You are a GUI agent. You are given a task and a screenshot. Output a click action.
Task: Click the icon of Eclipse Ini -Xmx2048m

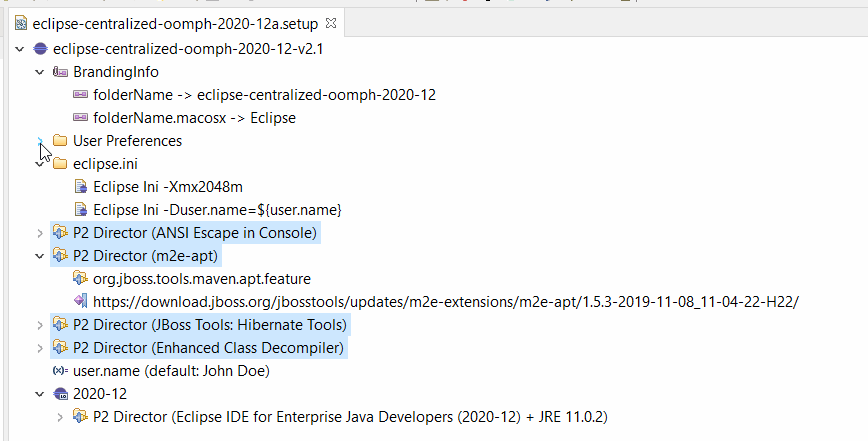(81, 186)
